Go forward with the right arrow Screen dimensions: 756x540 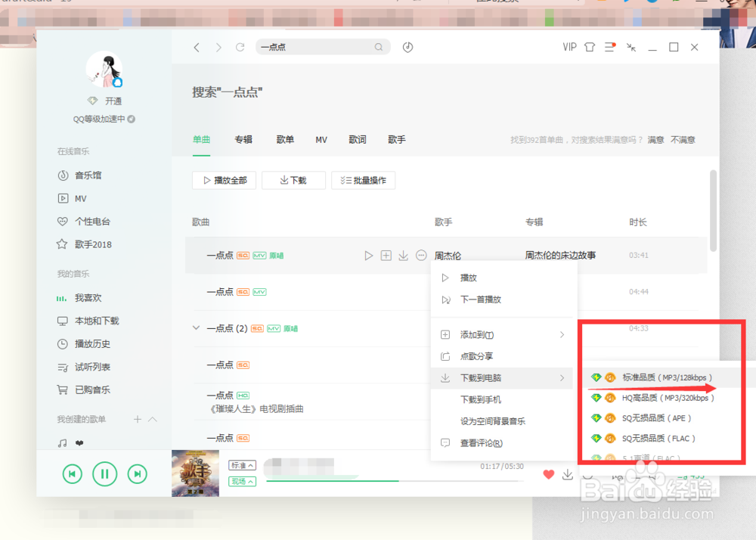(218, 47)
